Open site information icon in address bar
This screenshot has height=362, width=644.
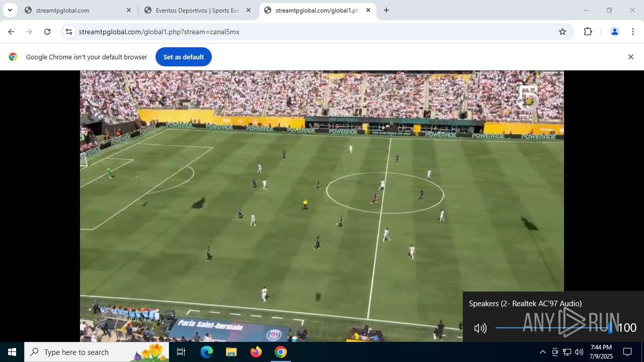point(69,32)
